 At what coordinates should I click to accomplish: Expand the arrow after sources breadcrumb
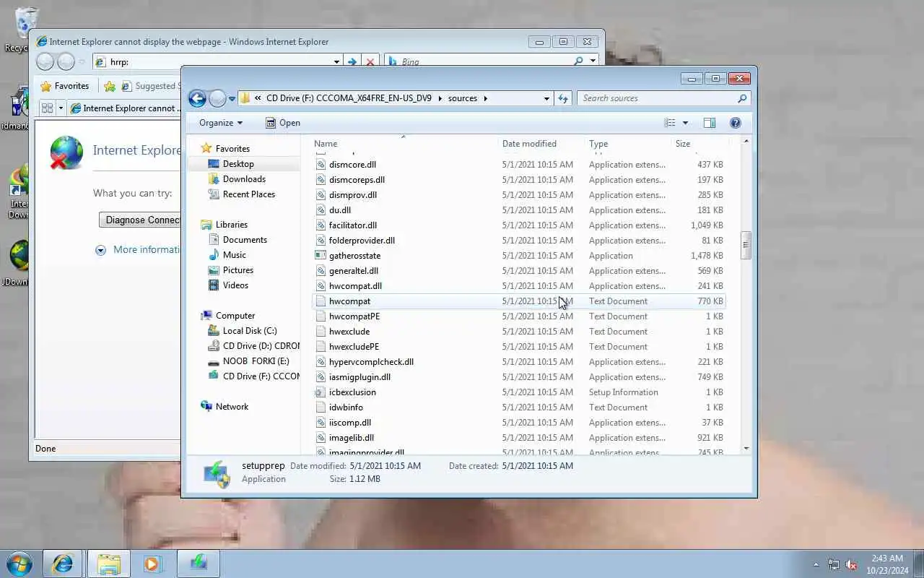(x=485, y=98)
